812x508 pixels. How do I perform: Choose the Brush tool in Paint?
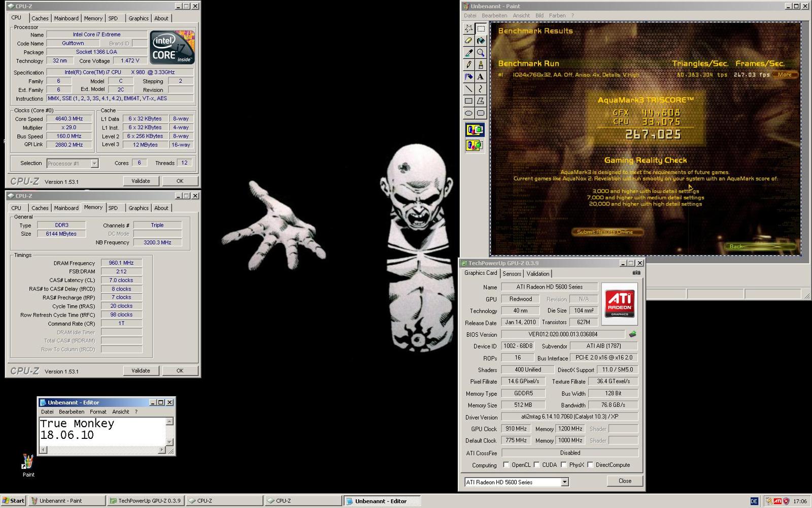(x=481, y=65)
